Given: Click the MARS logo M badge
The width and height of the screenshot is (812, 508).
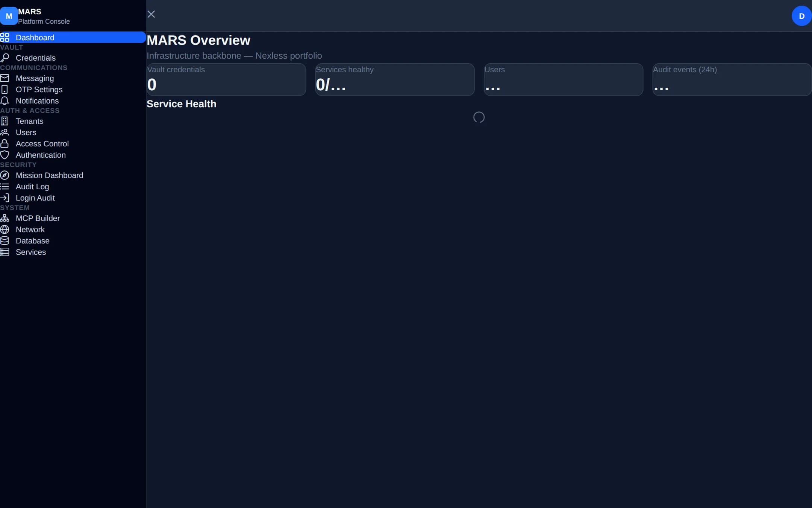Looking at the screenshot, I should pos(9,16).
